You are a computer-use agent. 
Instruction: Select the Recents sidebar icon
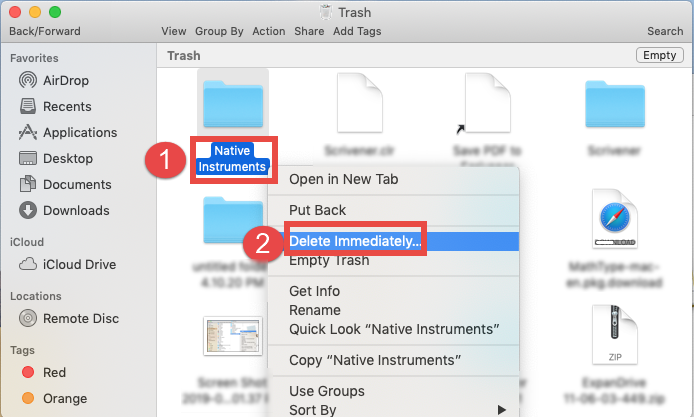click(28, 106)
